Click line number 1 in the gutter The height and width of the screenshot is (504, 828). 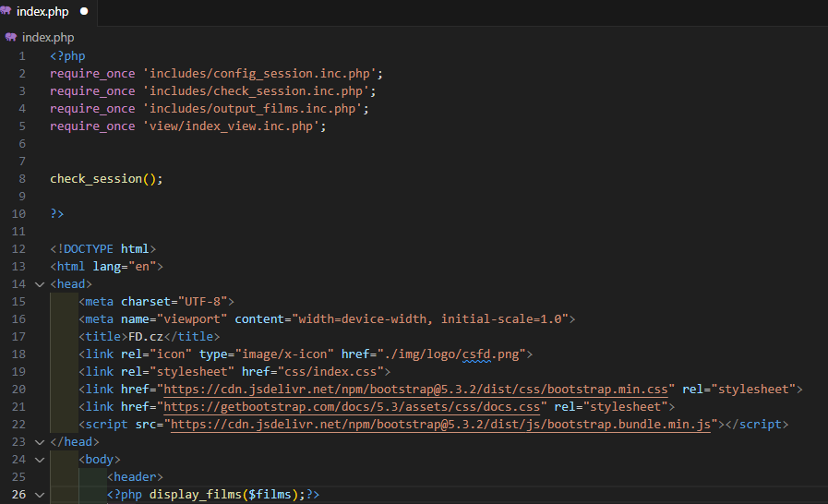[x=22, y=56]
